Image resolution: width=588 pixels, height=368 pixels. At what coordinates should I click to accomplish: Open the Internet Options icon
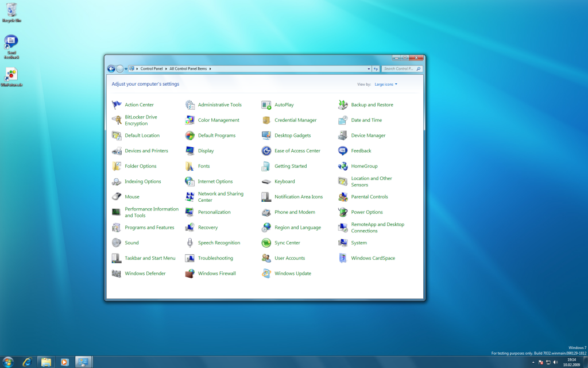pyautogui.click(x=189, y=181)
